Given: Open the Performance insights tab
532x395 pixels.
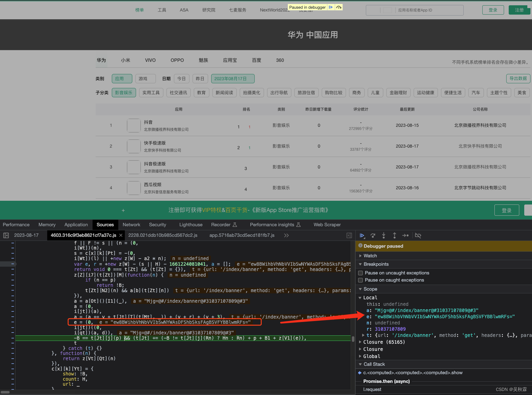Looking at the screenshot, I should 275,225.
